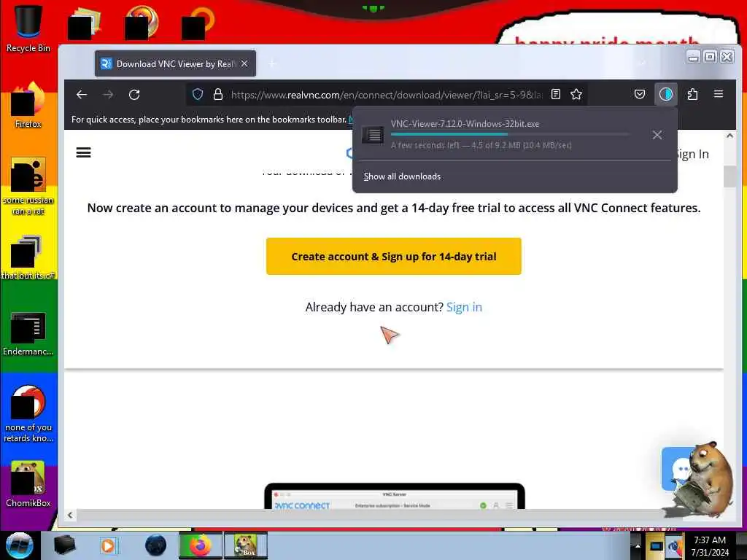Viewport: 747px width, 560px height.
Task: Select the Download VNC Viewer tab
Action: tap(175, 63)
